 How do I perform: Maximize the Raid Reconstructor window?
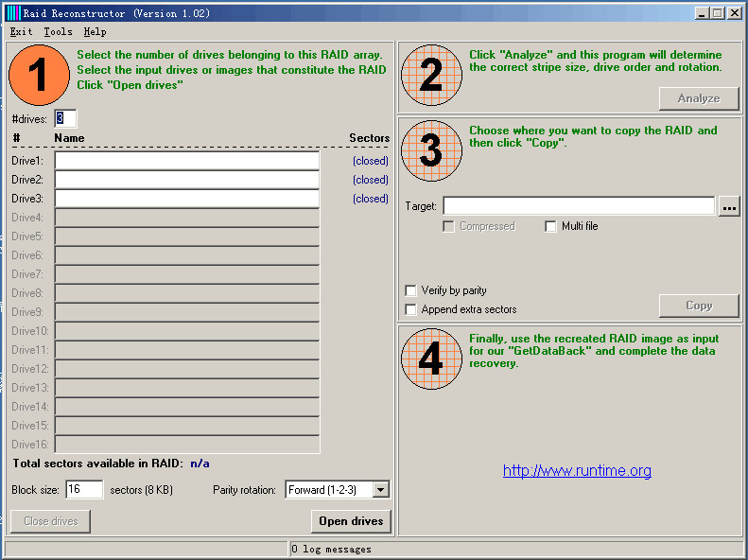[717, 13]
